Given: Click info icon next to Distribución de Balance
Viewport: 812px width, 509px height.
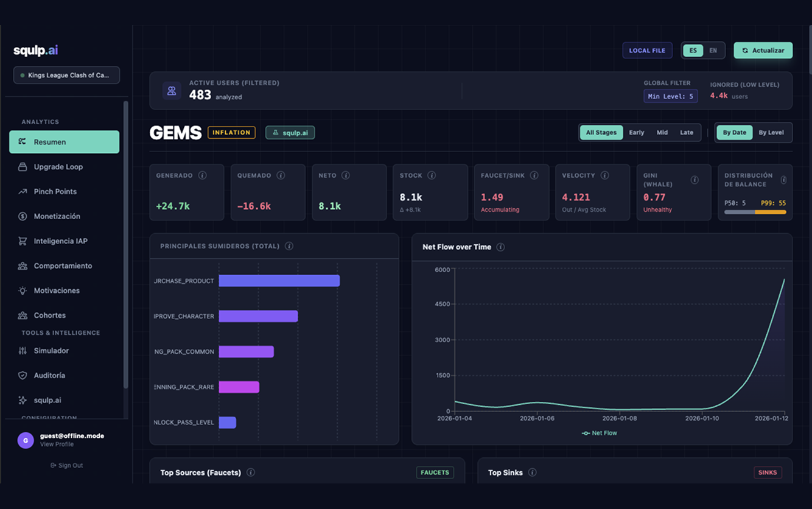Looking at the screenshot, I should pos(783,180).
